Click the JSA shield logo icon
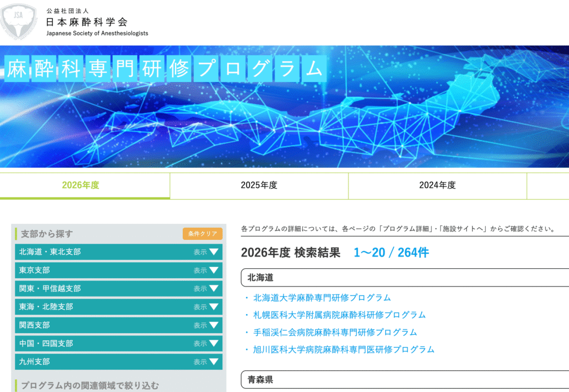This screenshot has width=569, height=392. (18, 21)
